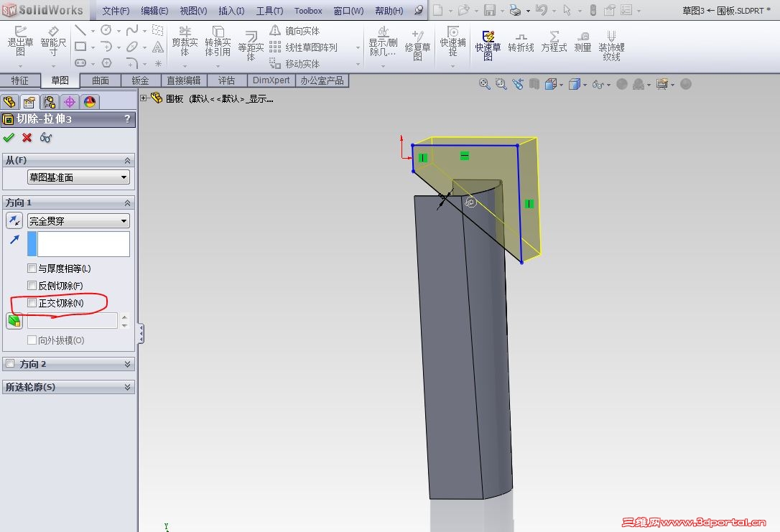This screenshot has height=532, width=780.
Task: Click Repair Sketch (修复草图) icon
Action: click(417, 45)
